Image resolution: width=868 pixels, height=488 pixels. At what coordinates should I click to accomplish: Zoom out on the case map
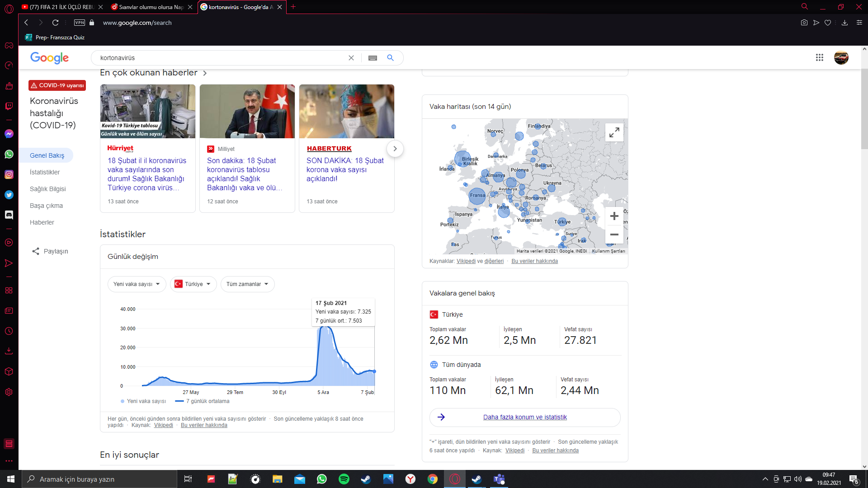[614, 235]
